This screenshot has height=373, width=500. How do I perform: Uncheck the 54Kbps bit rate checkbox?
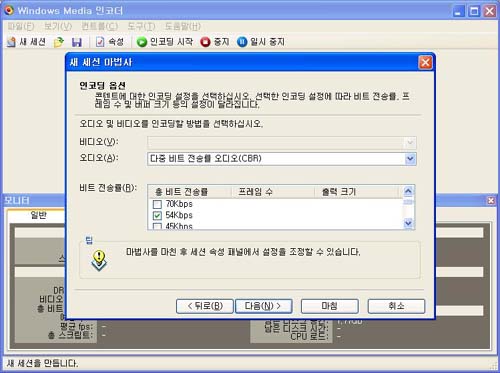(x=157, y=215)
